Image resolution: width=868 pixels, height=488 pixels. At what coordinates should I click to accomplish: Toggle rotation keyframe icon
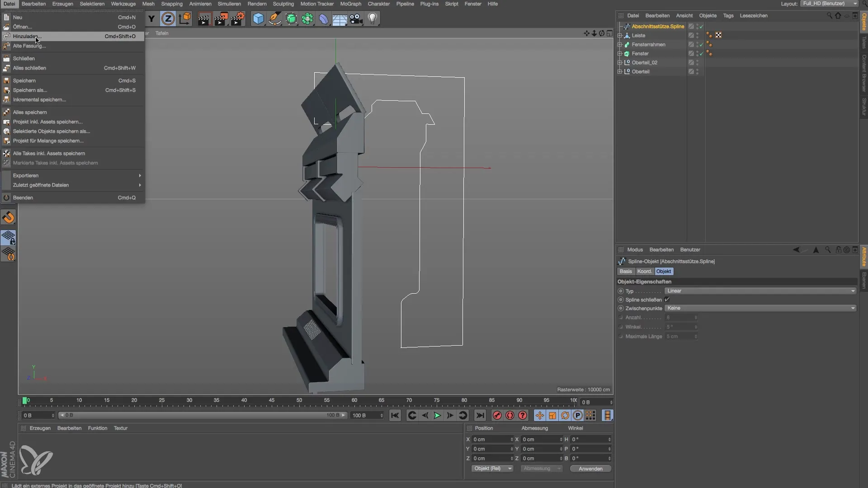tap(565, 415)
